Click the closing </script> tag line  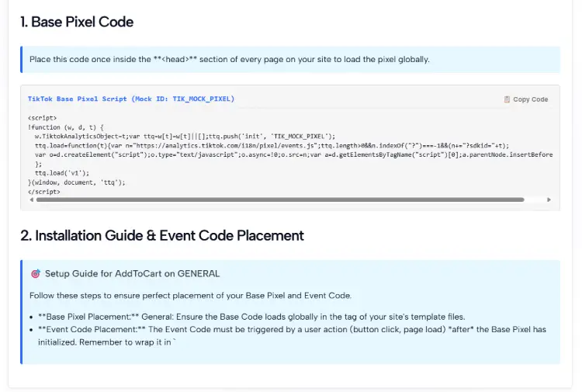pos(43,192)
